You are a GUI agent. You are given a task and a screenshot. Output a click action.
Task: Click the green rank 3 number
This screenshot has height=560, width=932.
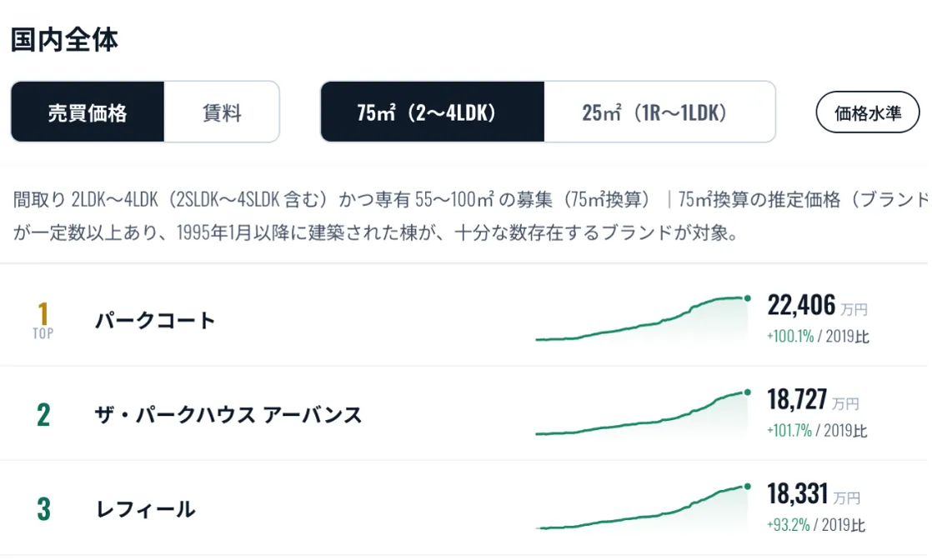(43, 509)
